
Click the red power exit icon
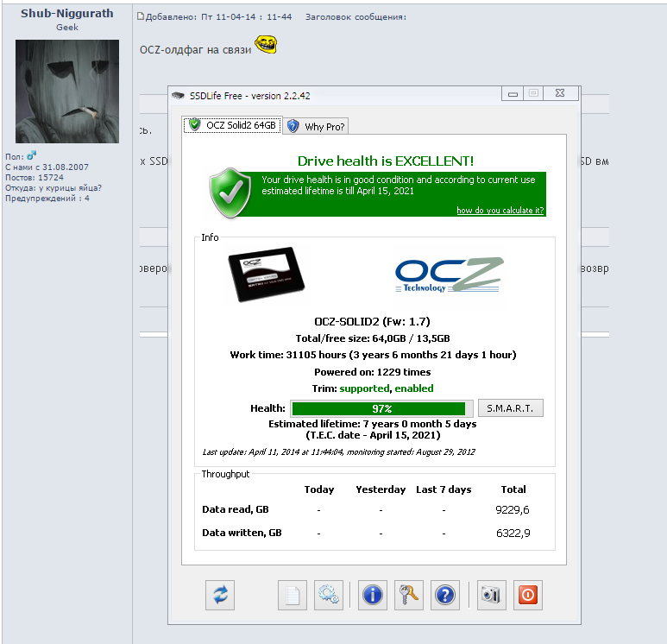tap(528, 595)
